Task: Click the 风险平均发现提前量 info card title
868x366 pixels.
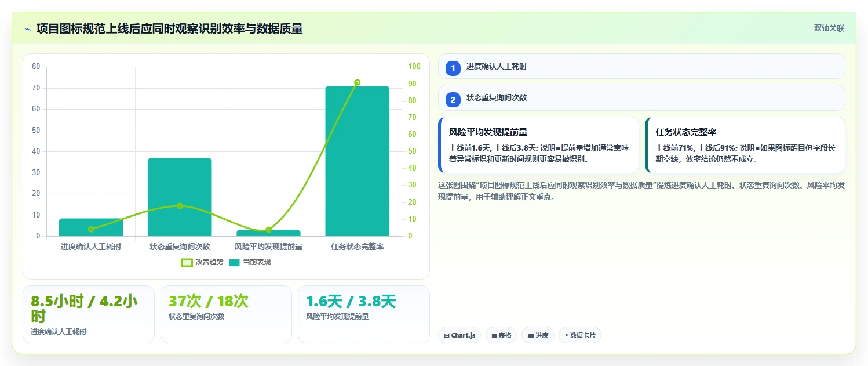Action: pos(488,132)
